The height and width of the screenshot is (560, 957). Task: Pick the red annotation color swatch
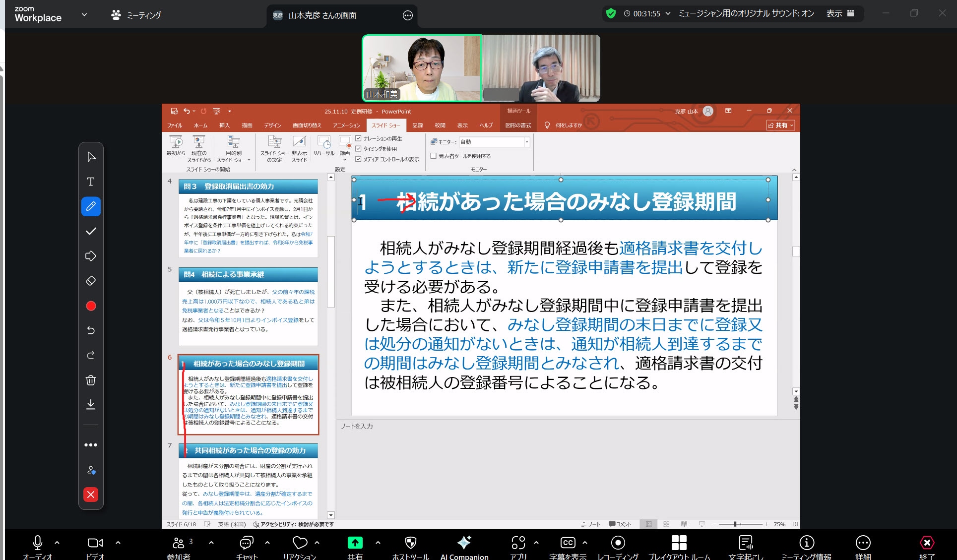pyautogui.click(x=91, y=306)
